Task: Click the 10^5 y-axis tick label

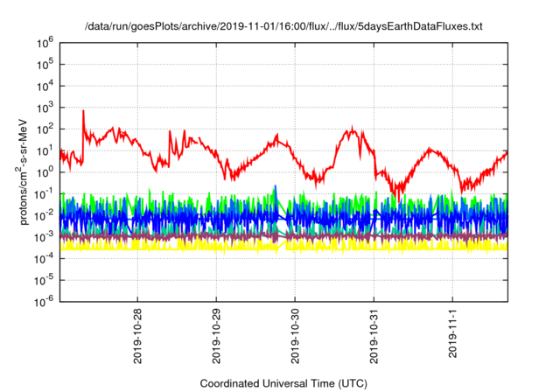Action: 45,64
